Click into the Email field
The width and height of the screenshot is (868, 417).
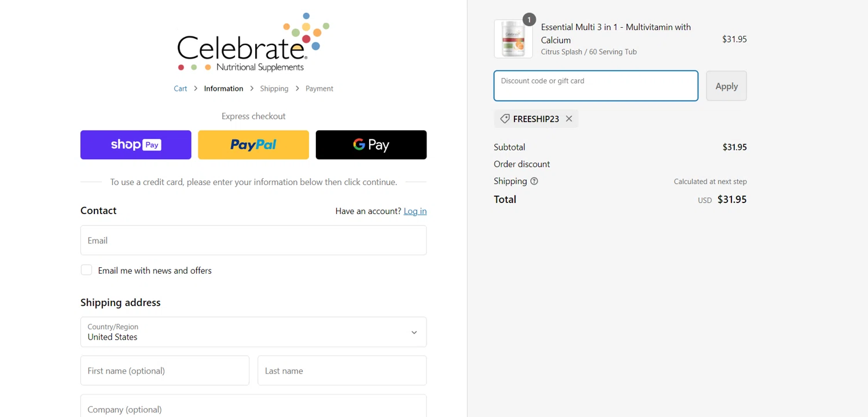pos(253,240)
